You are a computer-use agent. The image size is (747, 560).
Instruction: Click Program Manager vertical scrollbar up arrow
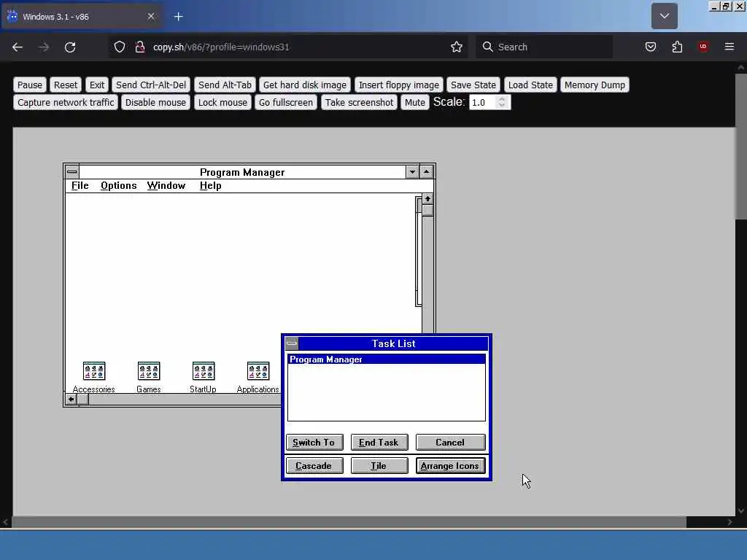point(427,198)
